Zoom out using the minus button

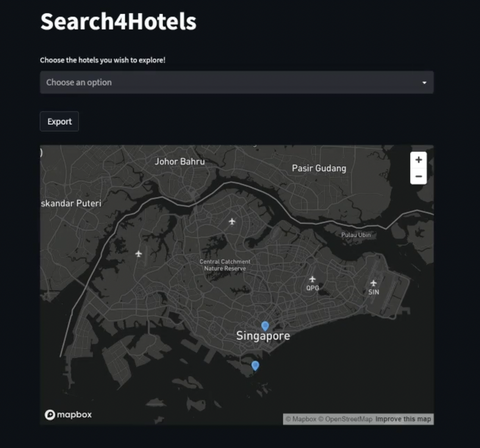click(418, 176)
